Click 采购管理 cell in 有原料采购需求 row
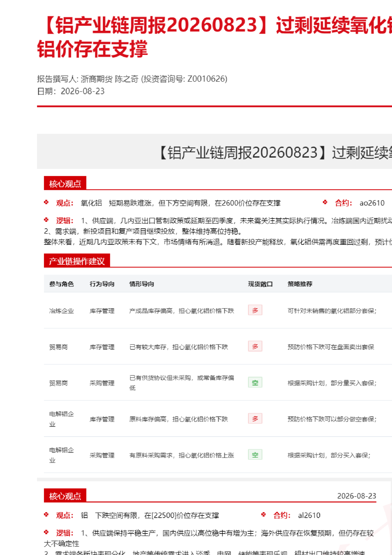The width and height of the screenshot is (392, 555). [x=102, y=455]
